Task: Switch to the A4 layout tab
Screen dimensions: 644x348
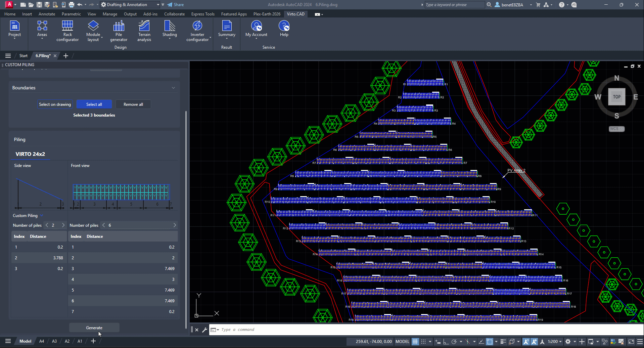Action: point(42,341)
